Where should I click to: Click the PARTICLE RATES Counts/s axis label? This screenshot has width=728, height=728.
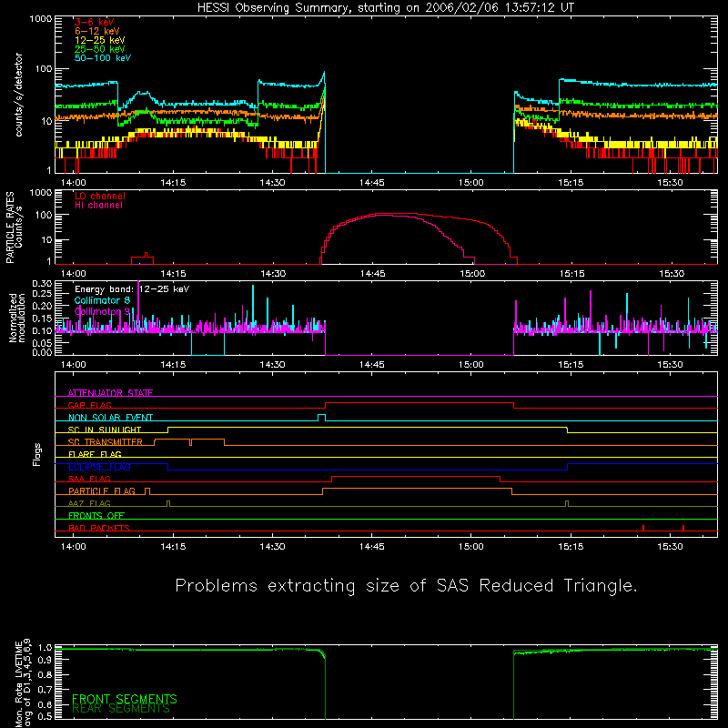[x=15, y=227]
